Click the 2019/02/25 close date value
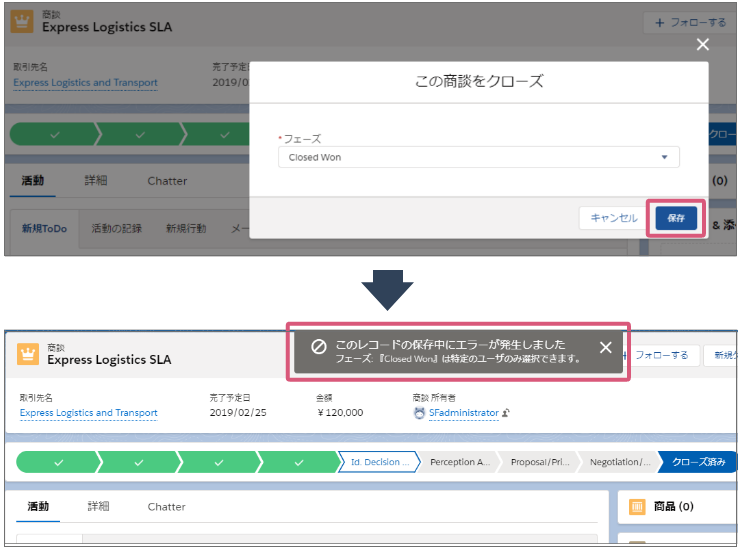The height and width of the screenshot is (549, 740). point(238,413)
